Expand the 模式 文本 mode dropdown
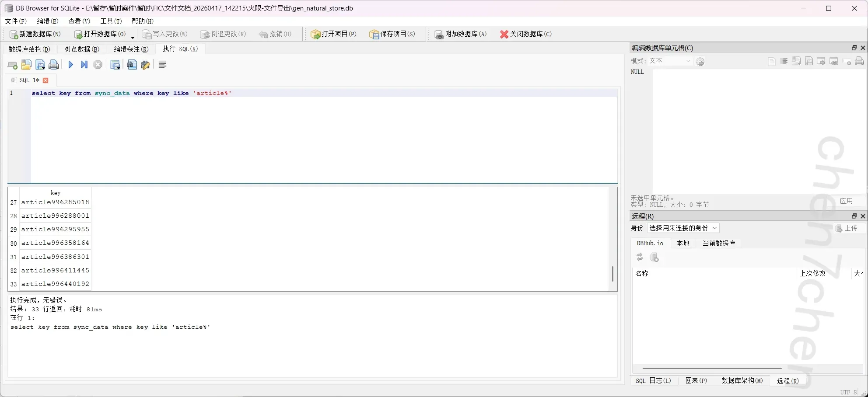The height and width of the screenshot is (397, 868). tap(669, 61)
